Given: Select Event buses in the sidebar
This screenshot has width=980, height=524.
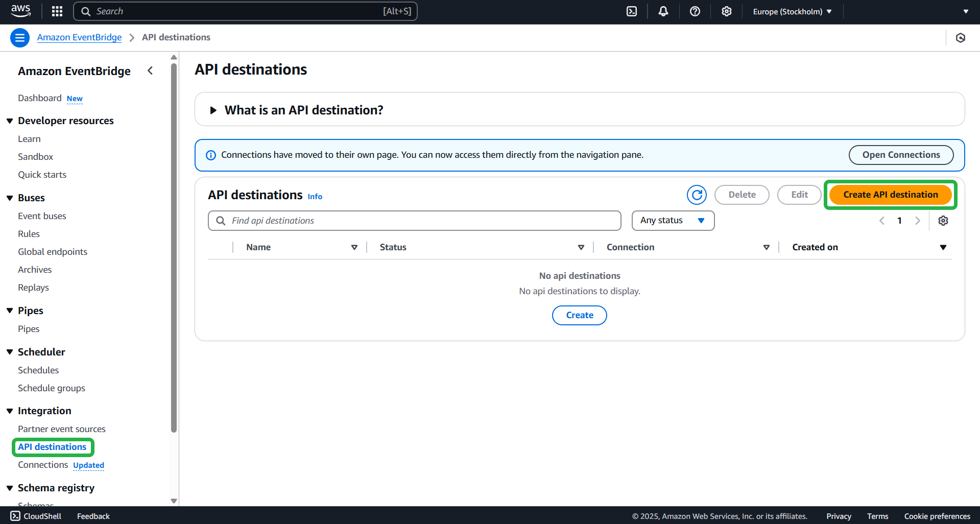Looking at the screenshot, I should pyautogui.click(x=42, y=216).
